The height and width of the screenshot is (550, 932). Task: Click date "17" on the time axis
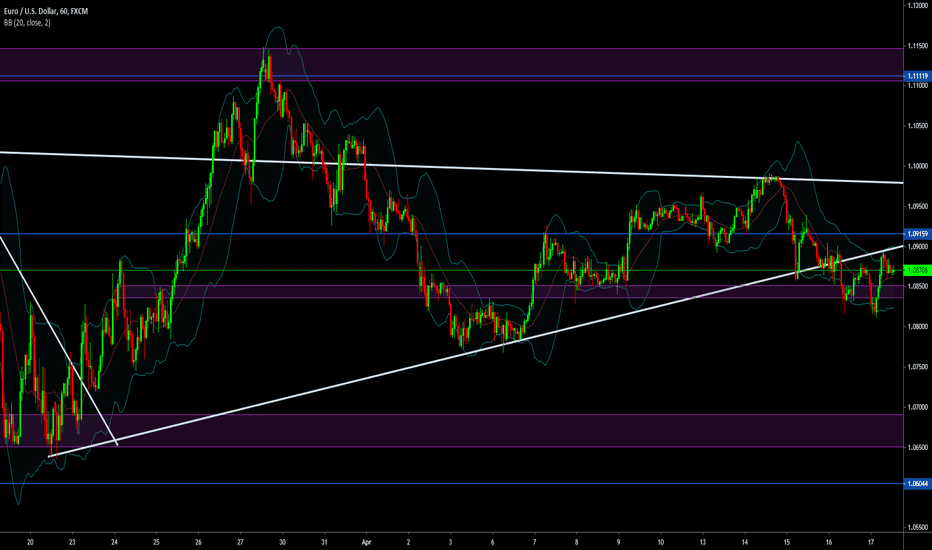tap(871, 542)
